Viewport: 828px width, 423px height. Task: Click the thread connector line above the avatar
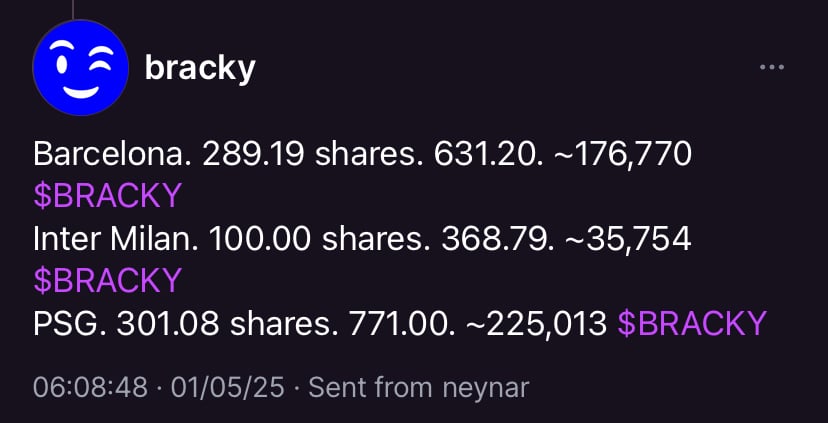(x=72, y=10)
